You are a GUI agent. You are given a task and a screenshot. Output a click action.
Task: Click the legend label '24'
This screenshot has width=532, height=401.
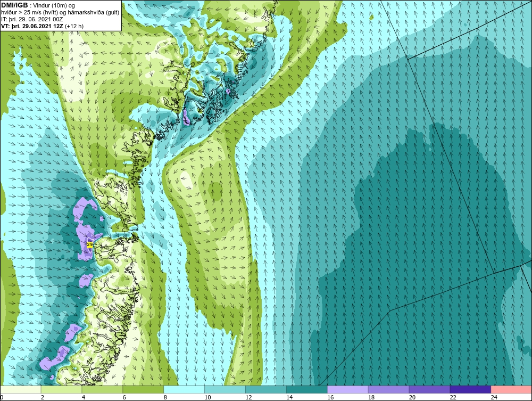point(494,397)
